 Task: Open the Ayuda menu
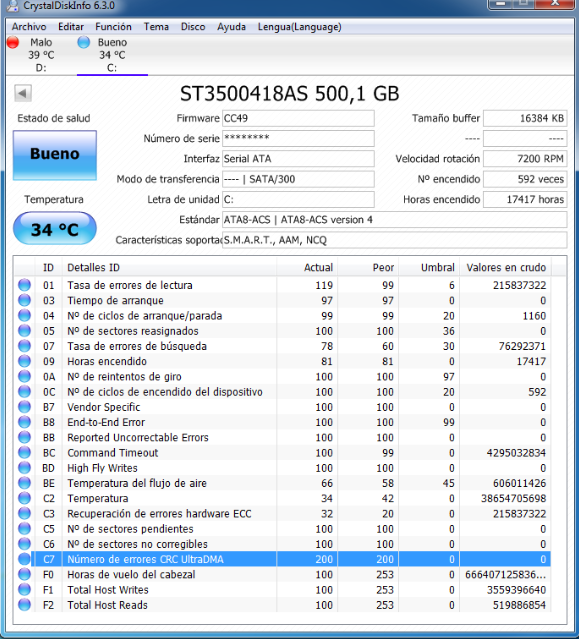[x=231, y=27]
